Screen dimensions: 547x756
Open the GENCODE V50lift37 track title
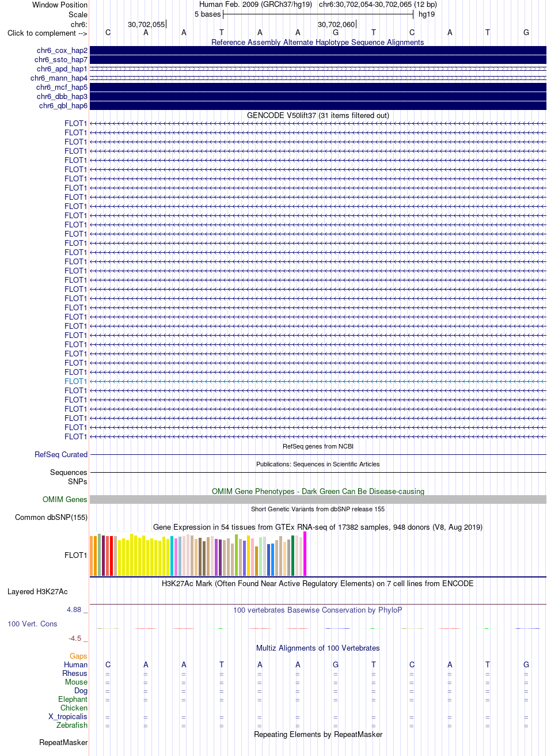pos(318,115)
